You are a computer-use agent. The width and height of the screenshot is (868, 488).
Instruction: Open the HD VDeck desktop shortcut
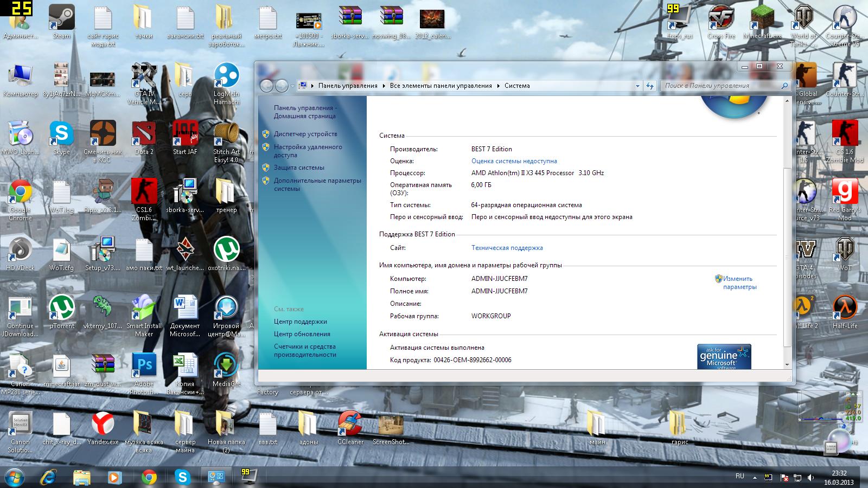coord(20,254)
